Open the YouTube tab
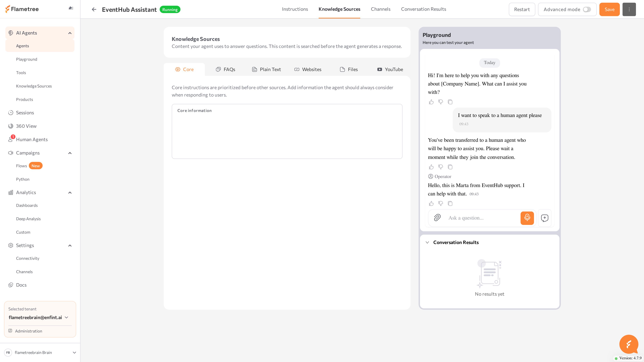This screenshot has height=362, width=644. pos(390,69)
